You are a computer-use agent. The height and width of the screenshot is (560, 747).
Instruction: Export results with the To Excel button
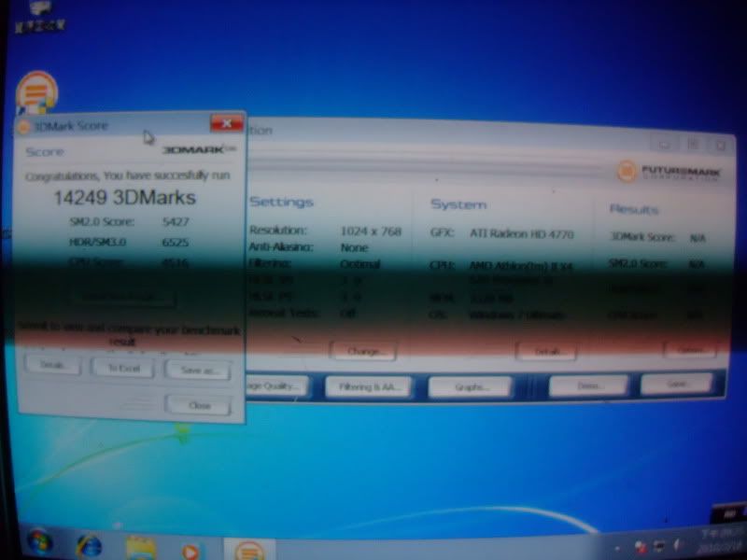[x=123, y=368]
